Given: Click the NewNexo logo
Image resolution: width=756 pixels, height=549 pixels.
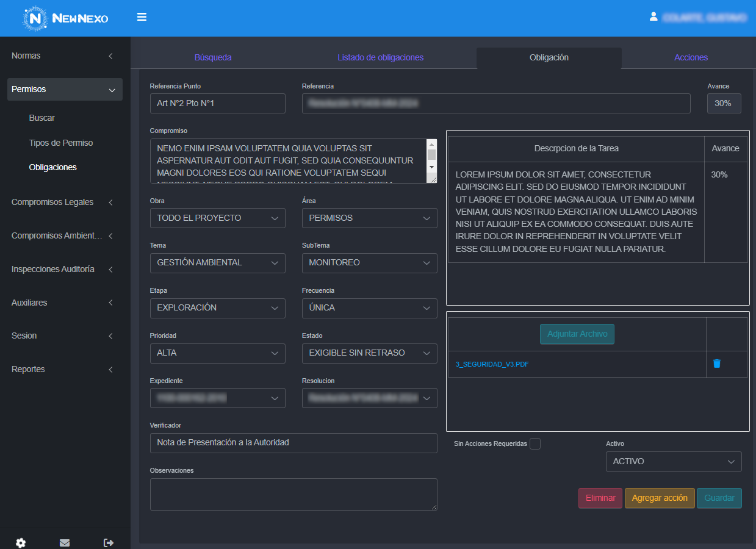Looking at the screenshot, I should (x=65, y=18).
